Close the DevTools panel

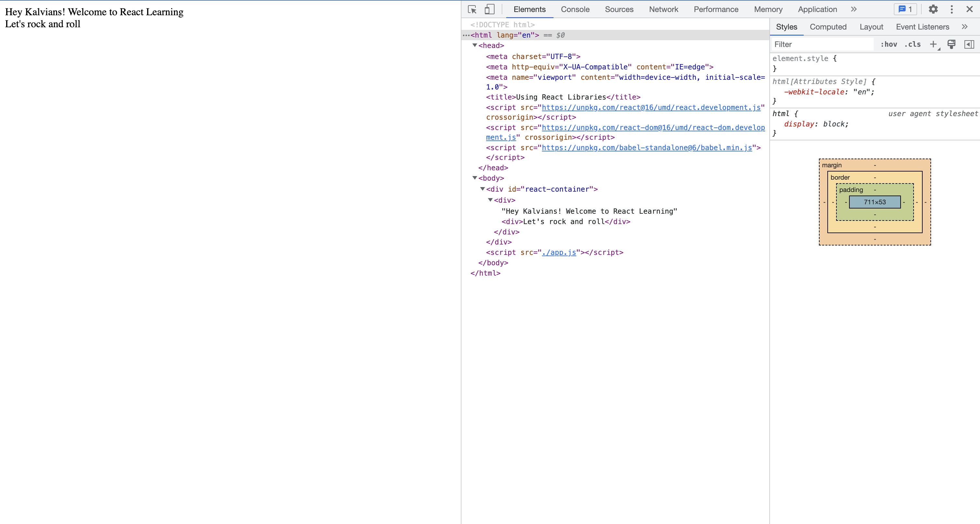pyautogui.click(x=970, y=9)
